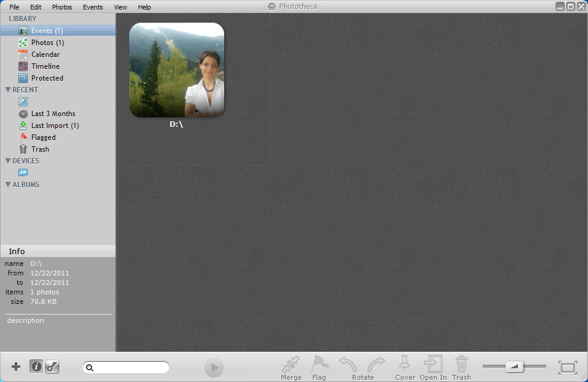Rotate left using the counterclockwise arrow
The height and width of the screenshot is (382, 588).
(348, 364)
